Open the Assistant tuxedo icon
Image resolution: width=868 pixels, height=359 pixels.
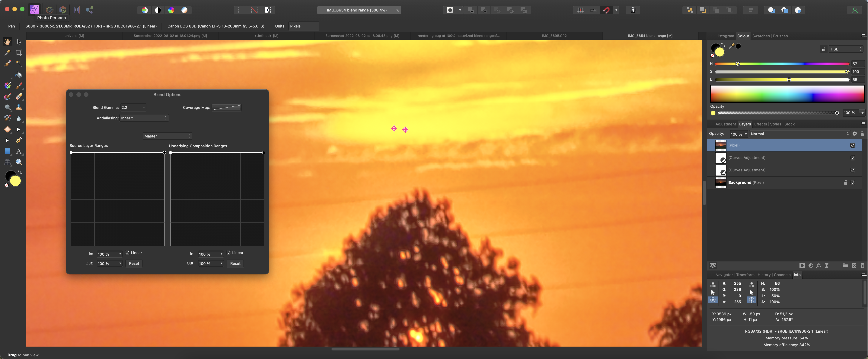[x=633, y=10]
